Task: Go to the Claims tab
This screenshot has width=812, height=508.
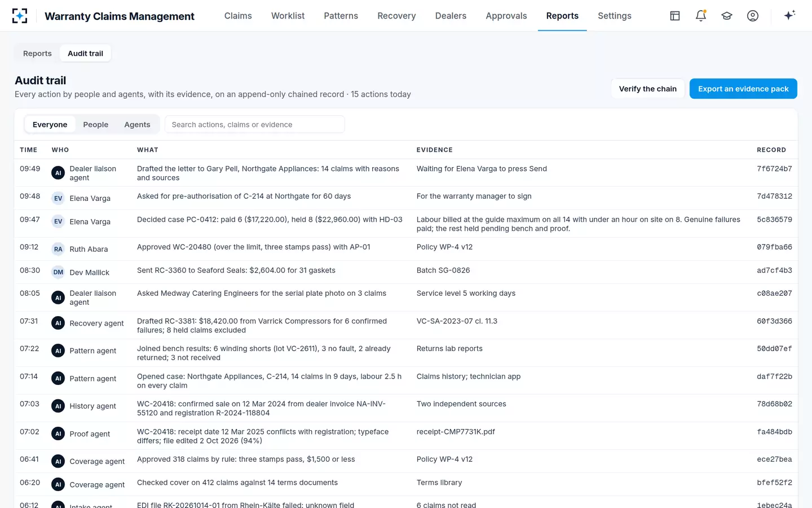Action: (238, 16)
